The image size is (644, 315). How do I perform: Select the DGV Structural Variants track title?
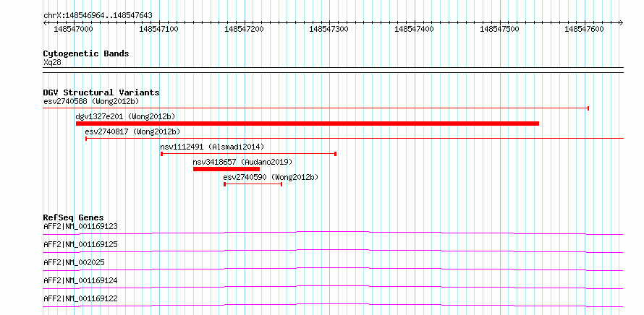click(x=101, y=92)
